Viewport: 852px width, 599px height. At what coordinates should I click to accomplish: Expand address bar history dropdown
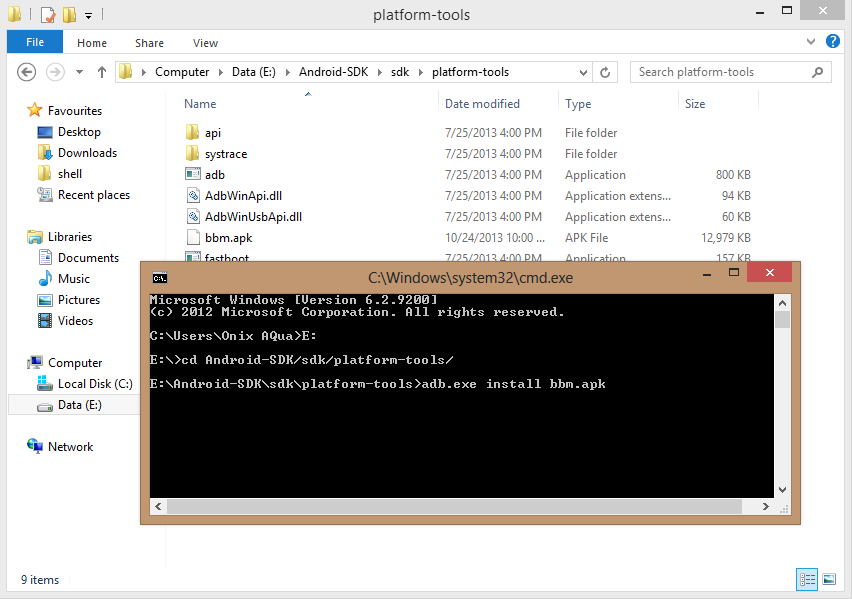tap(583, 72)
